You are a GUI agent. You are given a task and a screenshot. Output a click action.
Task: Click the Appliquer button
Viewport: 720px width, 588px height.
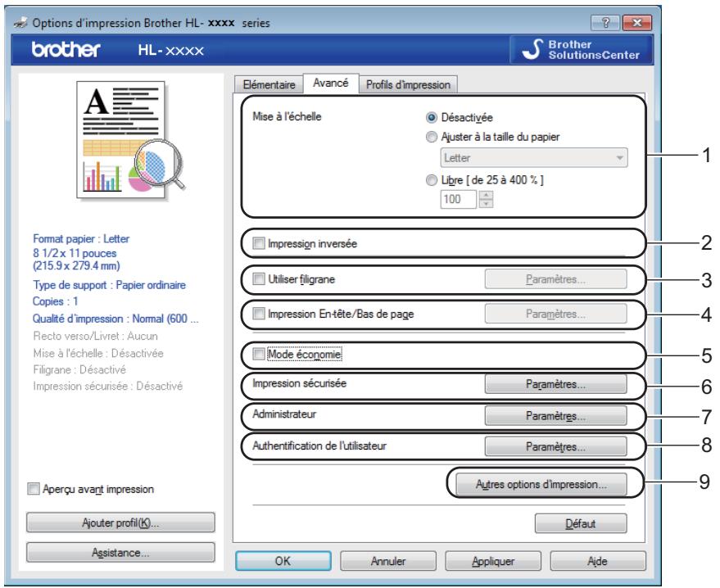pyautogui.click(x=493, y=561)
